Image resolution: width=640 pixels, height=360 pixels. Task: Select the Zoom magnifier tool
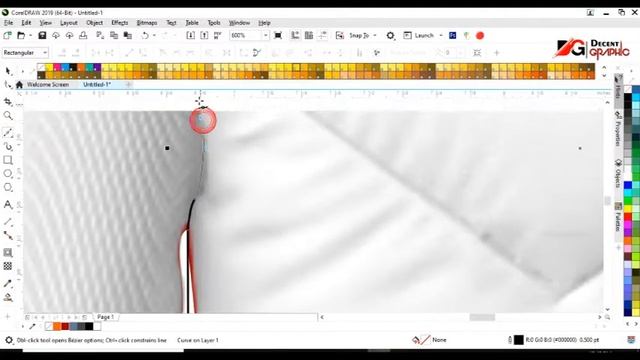pos(8,116)
